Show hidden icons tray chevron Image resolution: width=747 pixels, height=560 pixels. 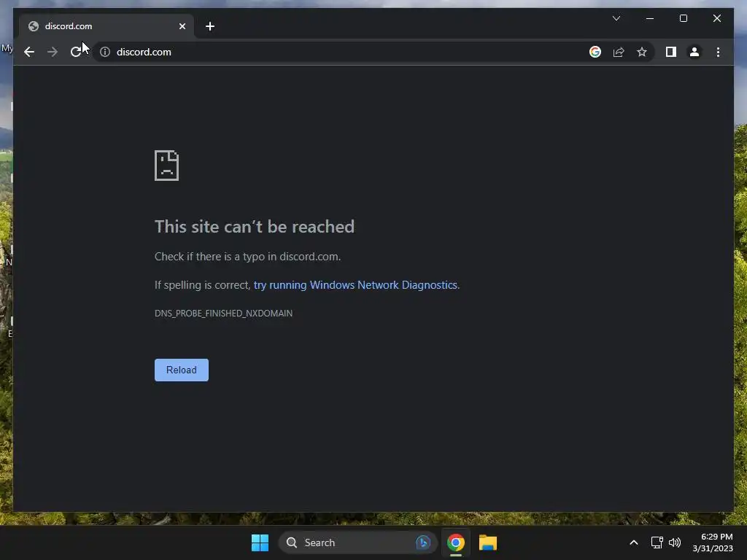634,542
